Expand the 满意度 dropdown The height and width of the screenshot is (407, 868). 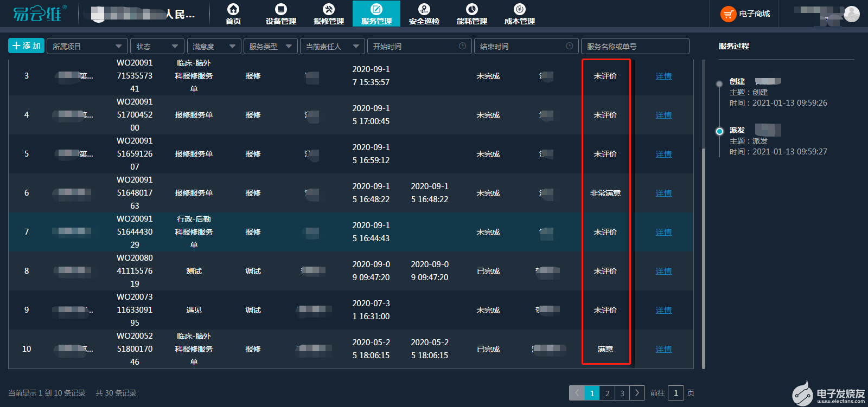click(214, 46)
